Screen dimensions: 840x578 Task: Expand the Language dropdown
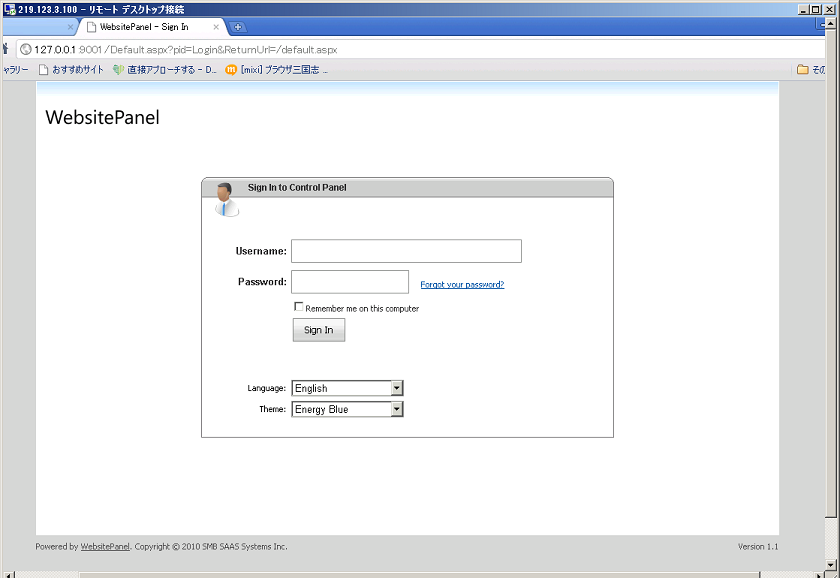coord(397,388)
